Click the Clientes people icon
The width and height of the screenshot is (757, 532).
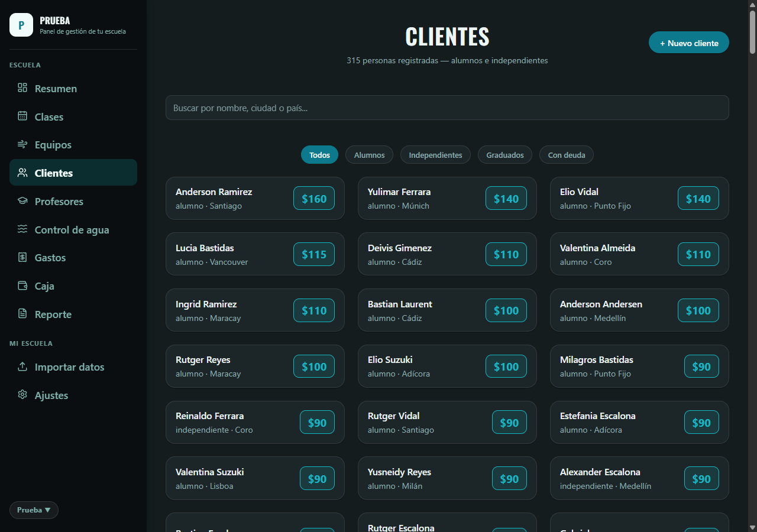coord(22,173)
